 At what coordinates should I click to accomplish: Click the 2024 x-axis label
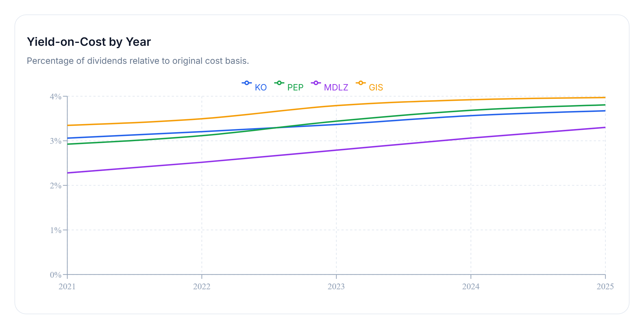471,286
